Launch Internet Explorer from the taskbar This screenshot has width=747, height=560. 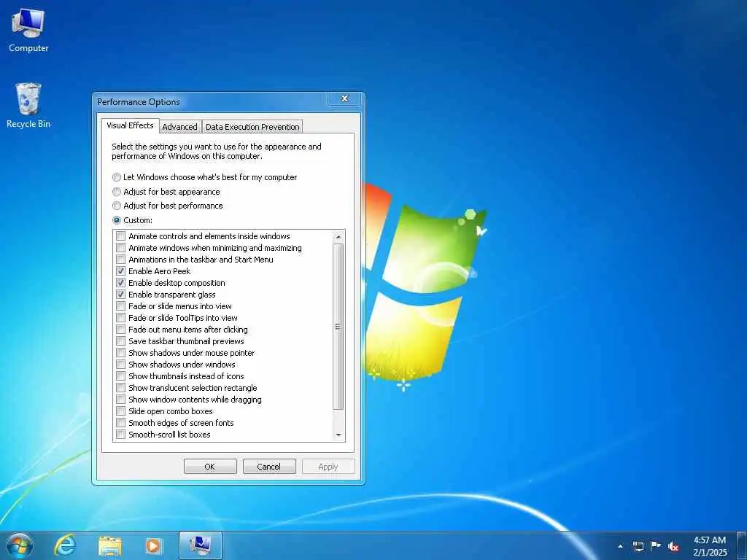(x=65, y=545)
